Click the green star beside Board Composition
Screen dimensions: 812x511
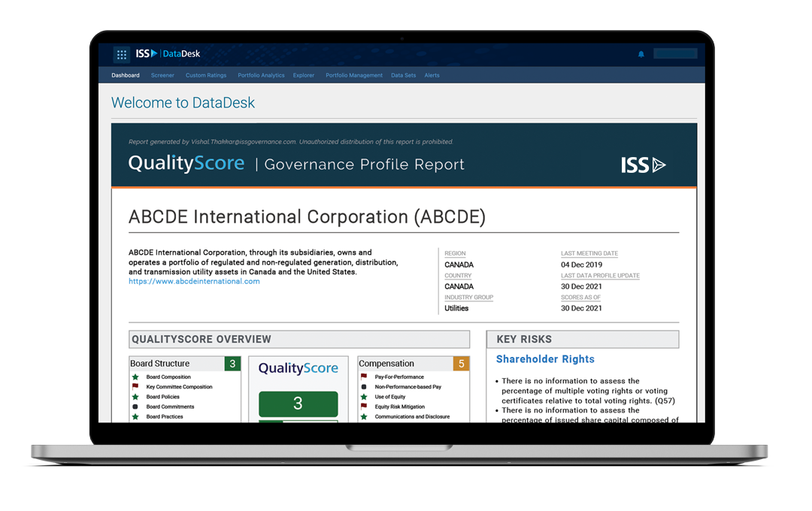coord(135,377)
